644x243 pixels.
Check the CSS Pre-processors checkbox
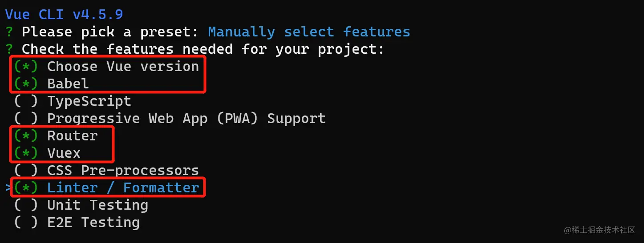(x=26, y=171)
